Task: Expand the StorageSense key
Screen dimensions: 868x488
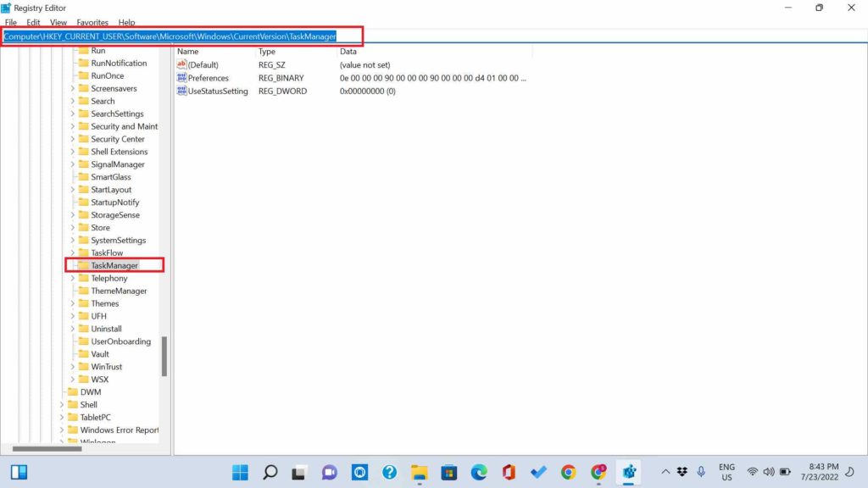Action: pyautogui.click(x=73, y=215)
